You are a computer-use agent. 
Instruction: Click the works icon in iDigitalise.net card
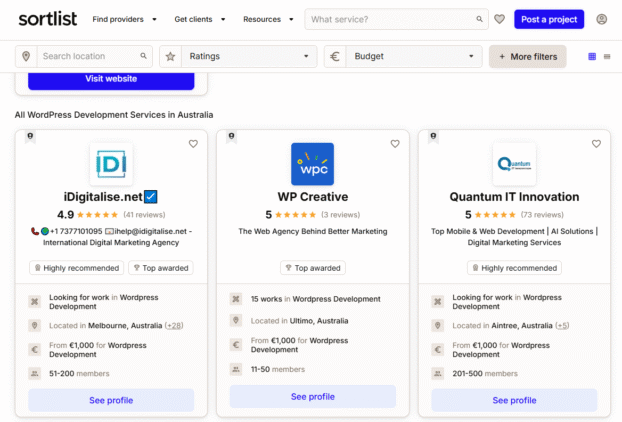pos(35,302)
